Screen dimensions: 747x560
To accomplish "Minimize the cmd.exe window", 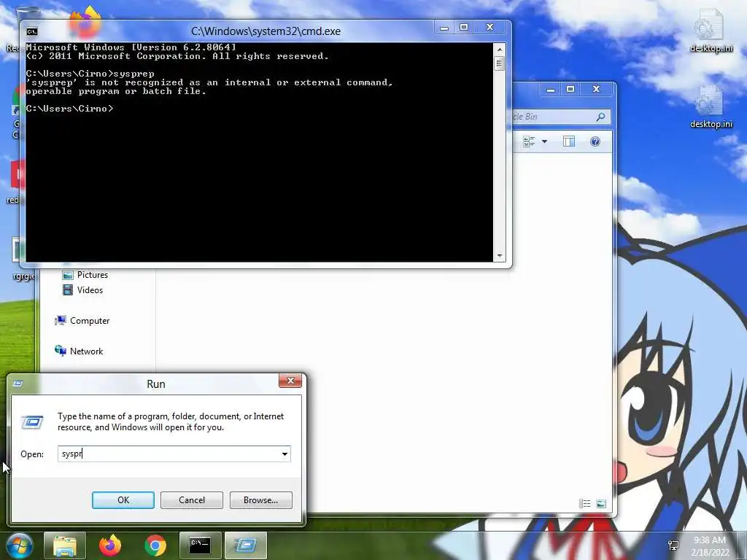I will tap(444, 28).
